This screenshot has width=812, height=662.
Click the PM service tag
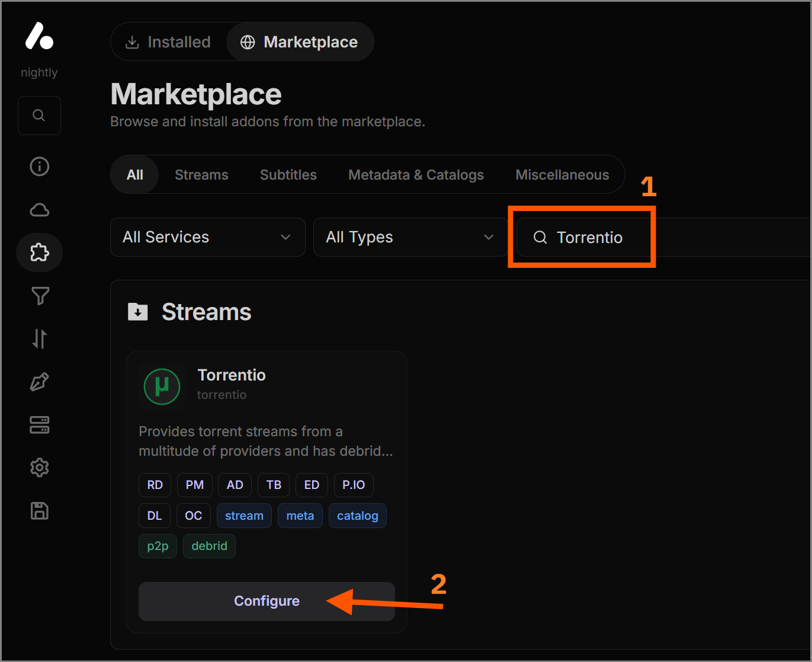(195, 485)
